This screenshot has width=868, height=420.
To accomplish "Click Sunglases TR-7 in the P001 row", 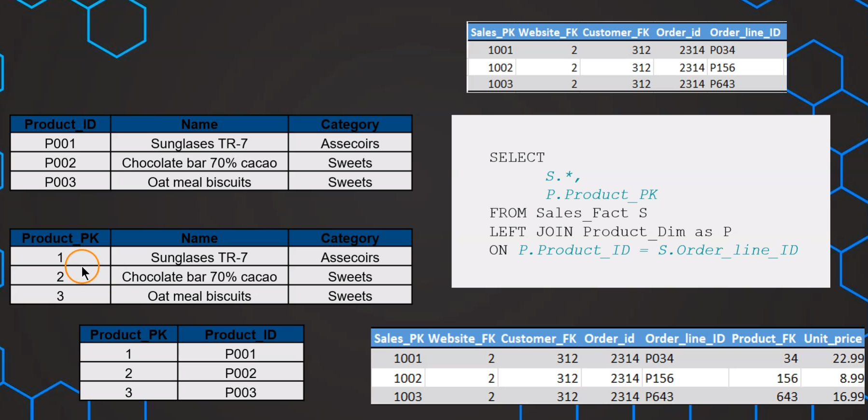I will (x=199, y=144).
